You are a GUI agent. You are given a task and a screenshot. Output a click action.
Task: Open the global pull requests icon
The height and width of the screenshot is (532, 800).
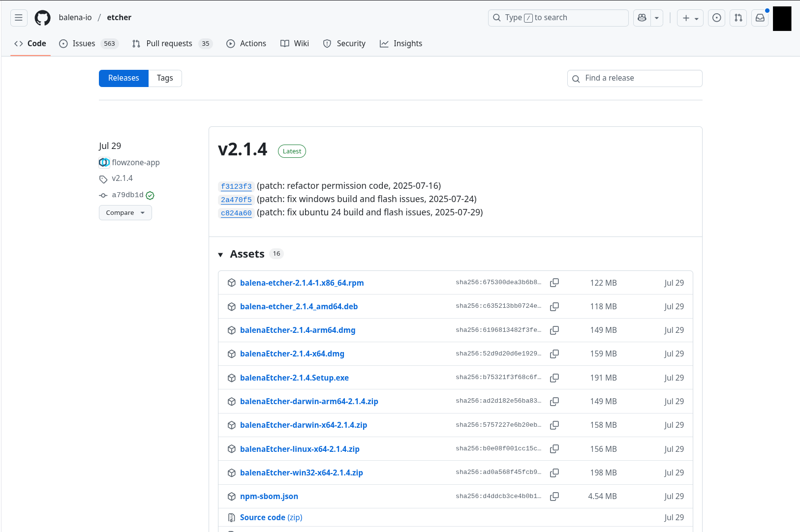(738, 18)
